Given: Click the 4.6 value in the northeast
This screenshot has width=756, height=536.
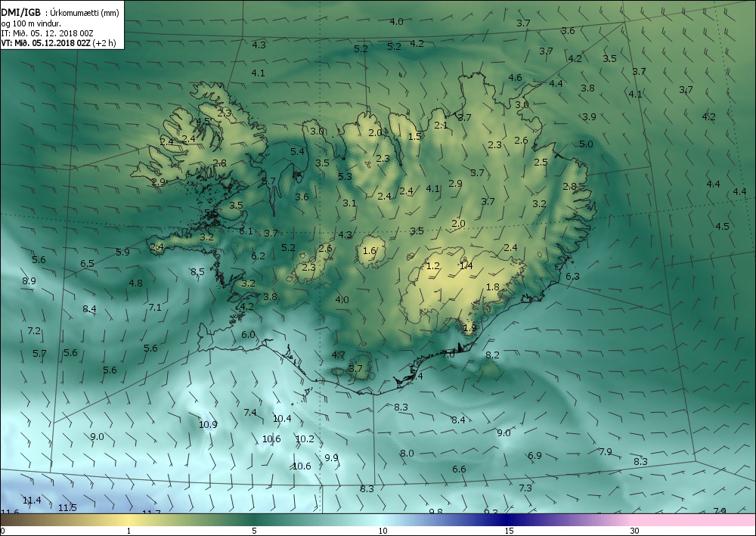Looking at the screenshot, I should pyautogui.click(x=516, y=78).
